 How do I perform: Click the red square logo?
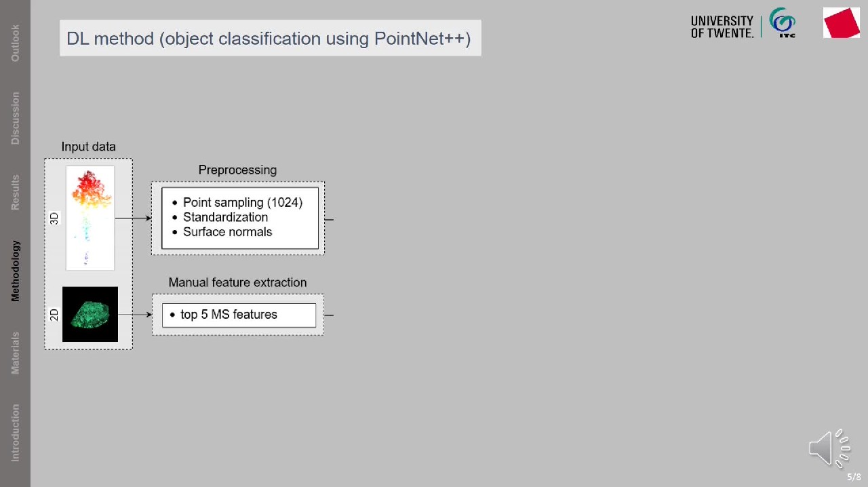[841, 23]
